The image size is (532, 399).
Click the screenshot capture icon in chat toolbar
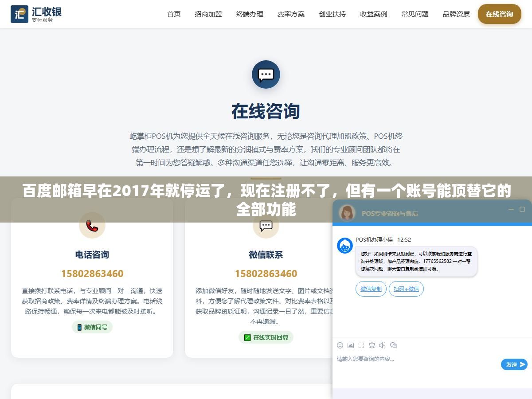[x=361, y=345]
